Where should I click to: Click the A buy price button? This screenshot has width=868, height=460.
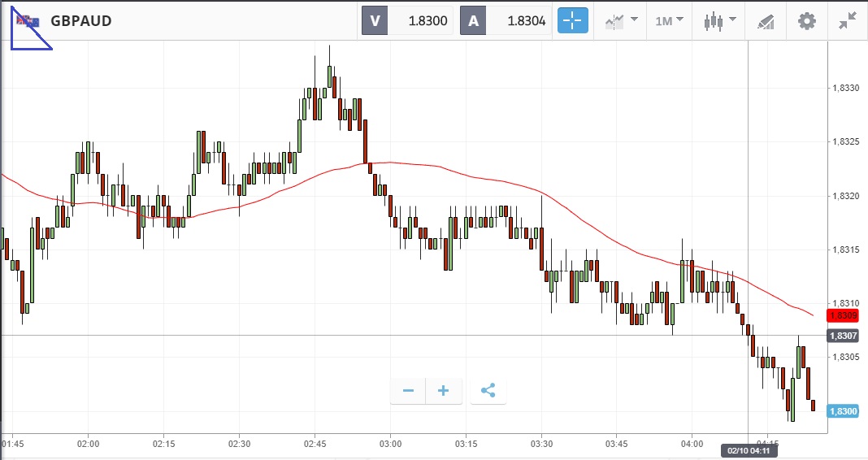pos(473,21)
